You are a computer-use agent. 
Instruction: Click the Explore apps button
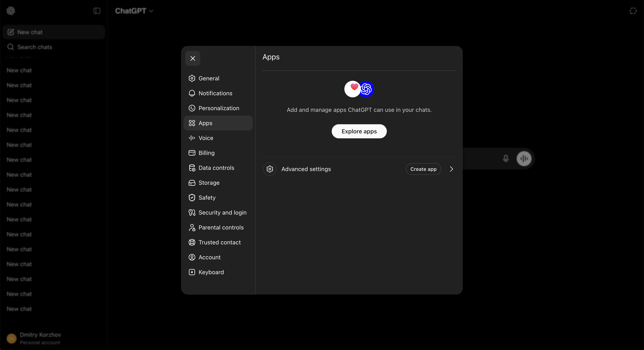click(359, 131)
